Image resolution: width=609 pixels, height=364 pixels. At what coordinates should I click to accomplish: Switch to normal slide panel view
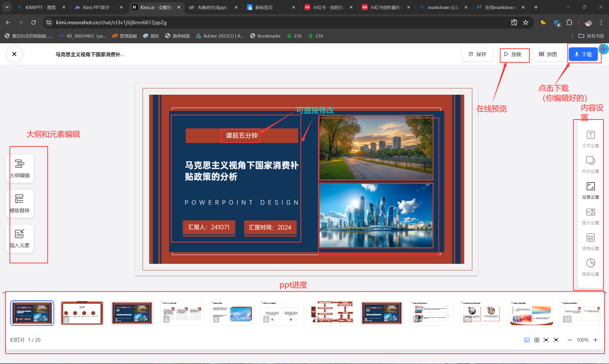tap(527, 340)
